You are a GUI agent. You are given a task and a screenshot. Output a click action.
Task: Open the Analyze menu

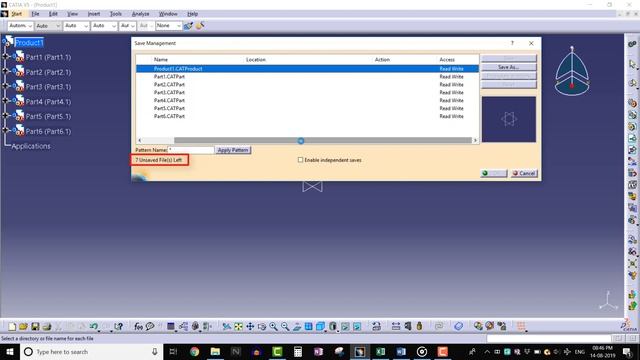tap(140, 14)
